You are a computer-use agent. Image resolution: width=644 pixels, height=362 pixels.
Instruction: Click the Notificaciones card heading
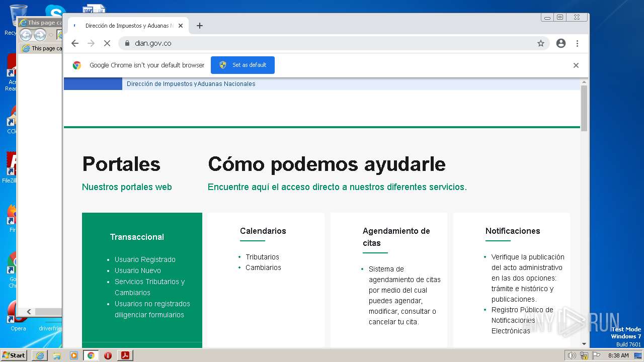pyautogui.click(x=513, y=231)
